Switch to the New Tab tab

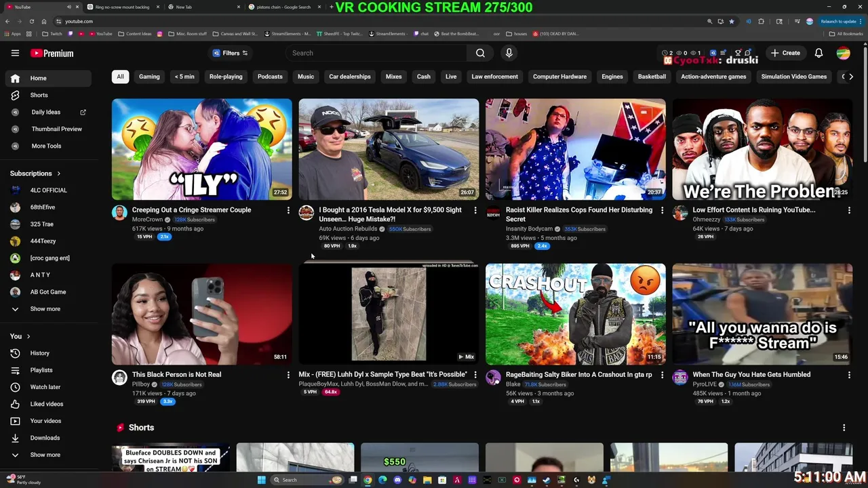click(202, 7)
